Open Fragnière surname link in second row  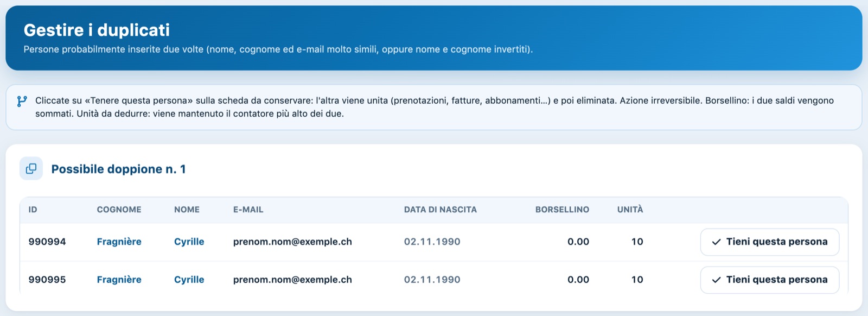(119, 280)
